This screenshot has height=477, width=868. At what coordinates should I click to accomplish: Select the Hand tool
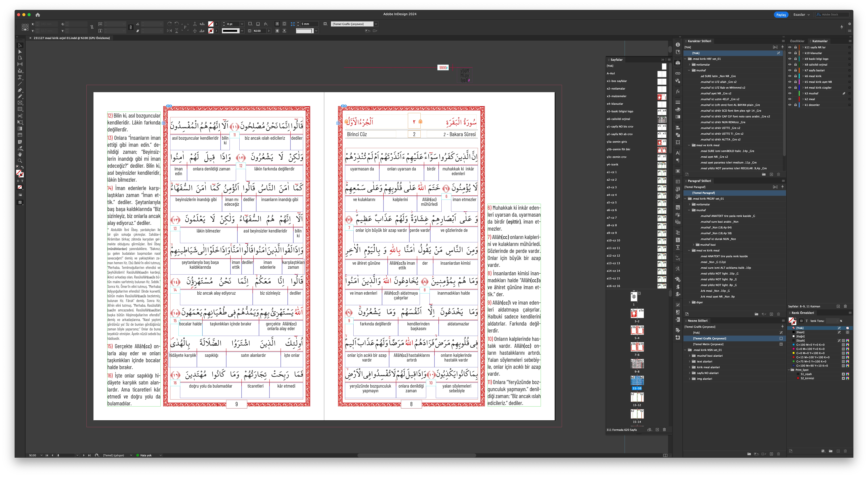tap(20, 154)
